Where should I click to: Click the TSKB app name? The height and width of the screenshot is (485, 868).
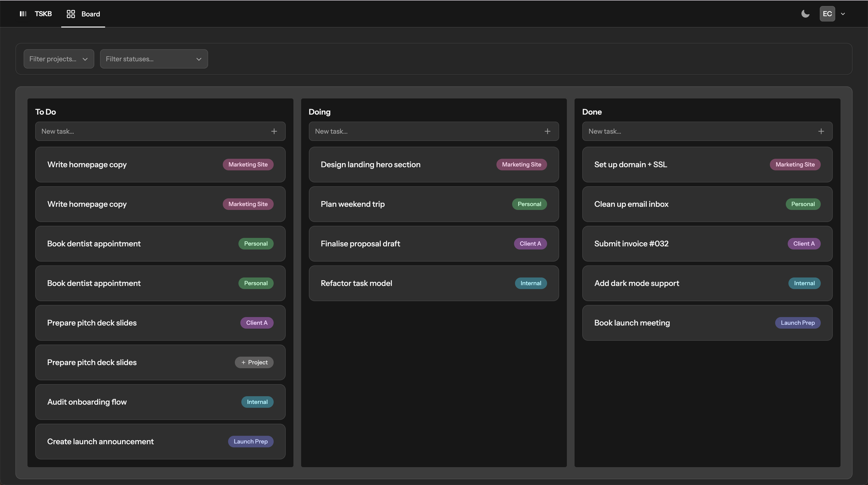43,14
